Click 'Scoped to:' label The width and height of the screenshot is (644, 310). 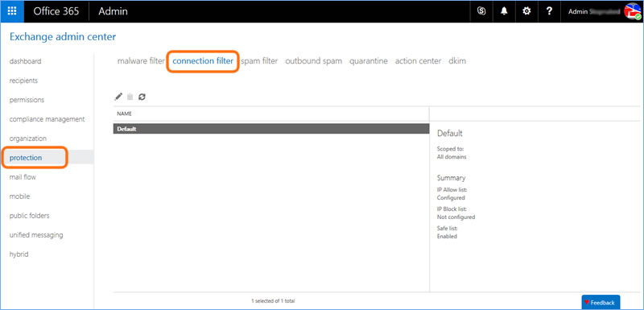(x=450, y=150)
